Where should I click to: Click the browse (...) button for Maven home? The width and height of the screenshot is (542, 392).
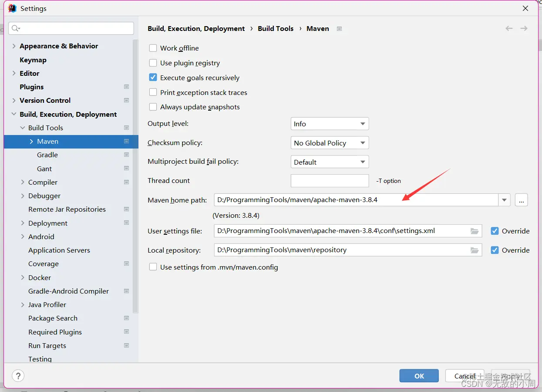521,200
